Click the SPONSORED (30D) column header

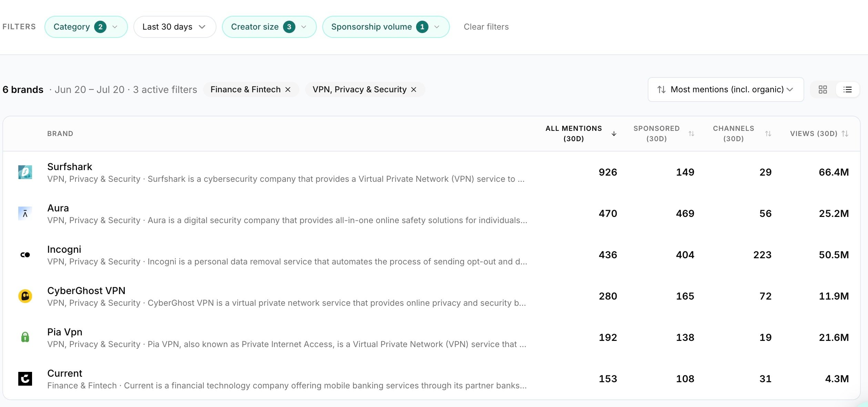(x=656, y=134)
